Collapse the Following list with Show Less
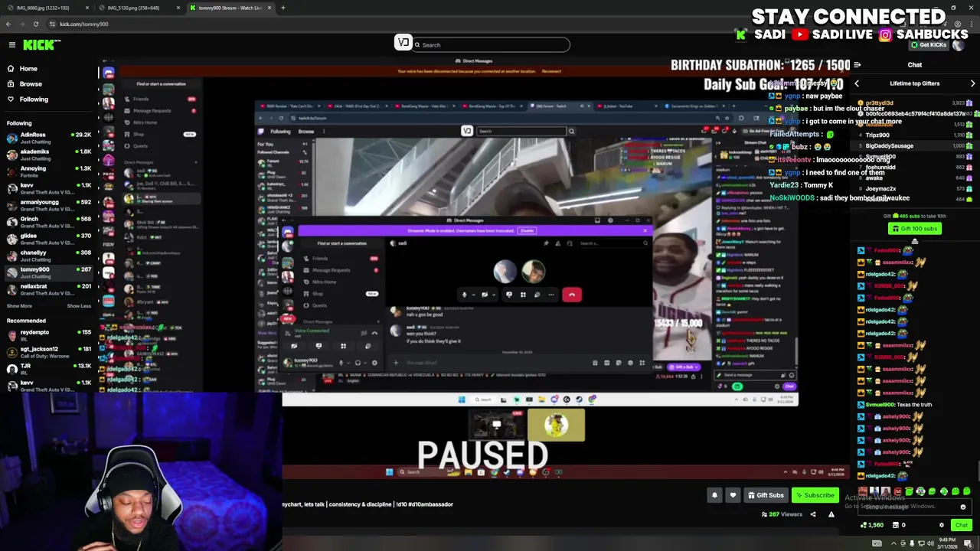 point(79,306)
